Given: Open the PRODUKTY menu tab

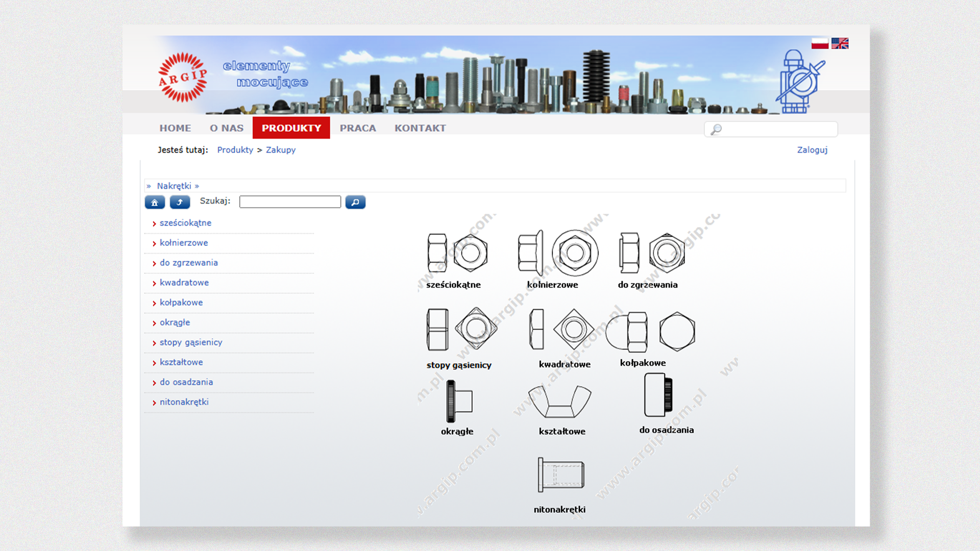Looking at the screenshot, I should tap(291, 128).
